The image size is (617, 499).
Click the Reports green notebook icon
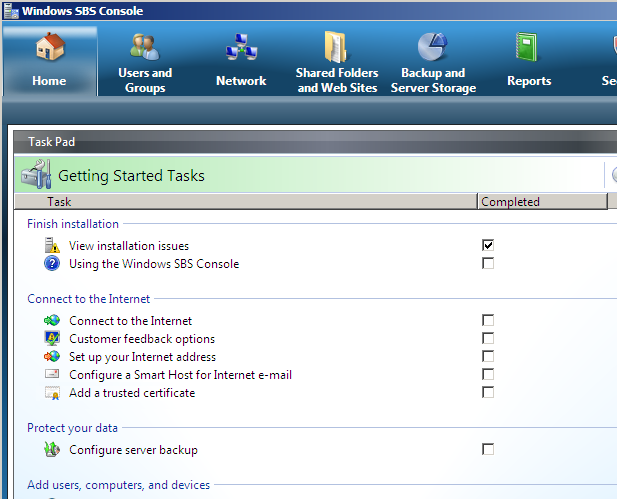[527, 47]
